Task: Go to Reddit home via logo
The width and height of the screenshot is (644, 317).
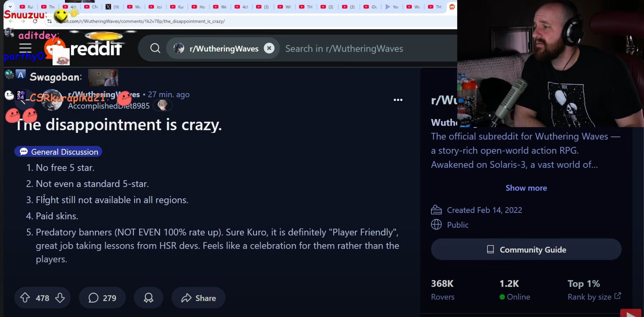Action: [83, 49]
